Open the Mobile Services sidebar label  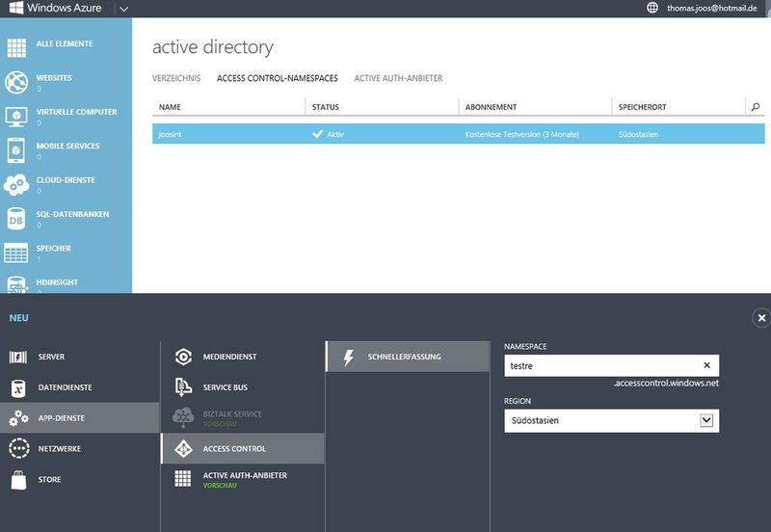pyautogui.click(x=67, y=146)
